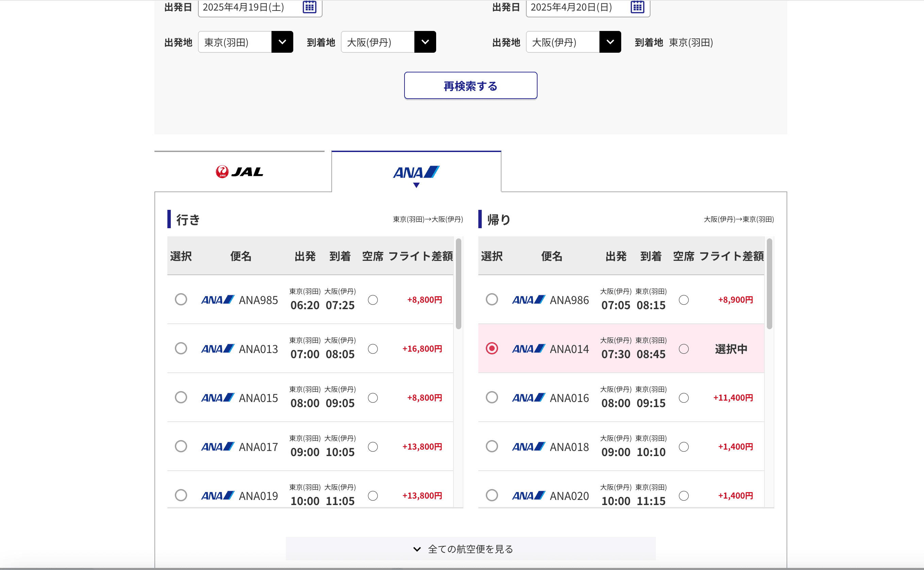The width and height of the screenshot is (924, 570).
Task: Click ANA logo in ANA014 row
Action: tap(529, 349)
